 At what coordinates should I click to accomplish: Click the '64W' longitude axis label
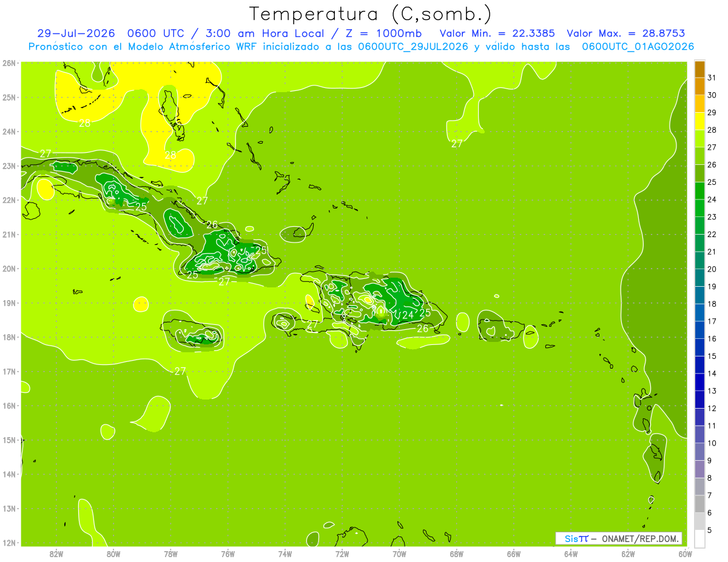(x=571, y=553)
